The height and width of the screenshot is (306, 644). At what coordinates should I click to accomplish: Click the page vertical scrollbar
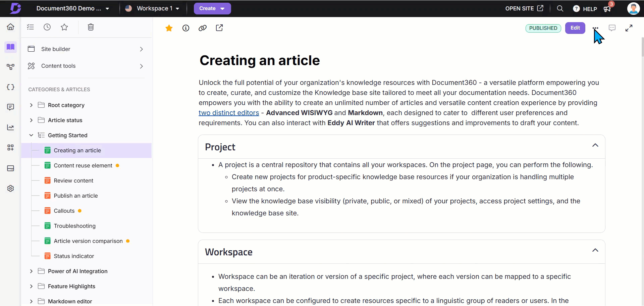point(642,47)
